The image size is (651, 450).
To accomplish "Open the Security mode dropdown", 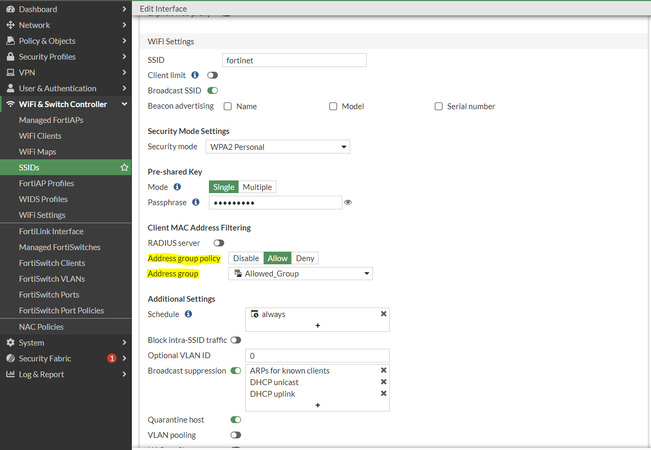I will click(x=278, y=147).
